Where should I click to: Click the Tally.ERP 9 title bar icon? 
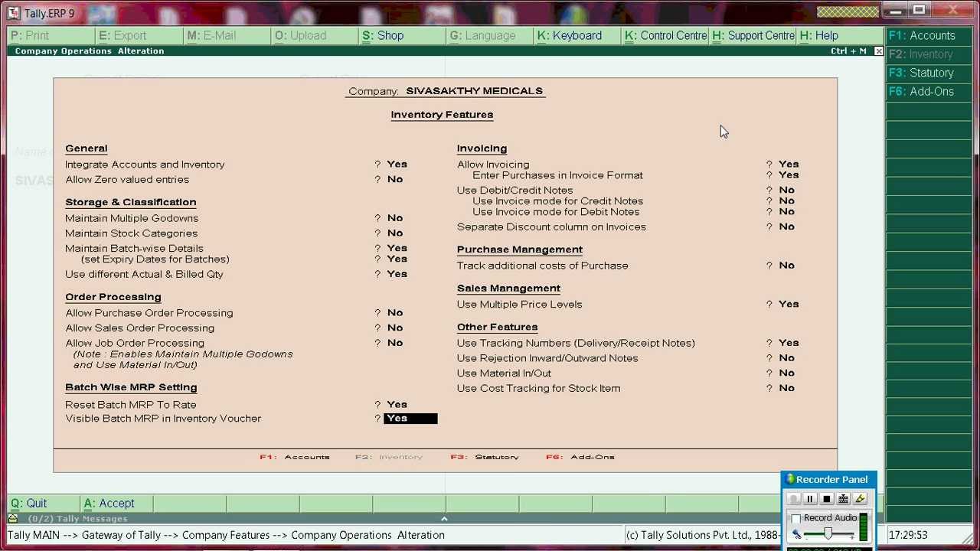coord(13,13)
